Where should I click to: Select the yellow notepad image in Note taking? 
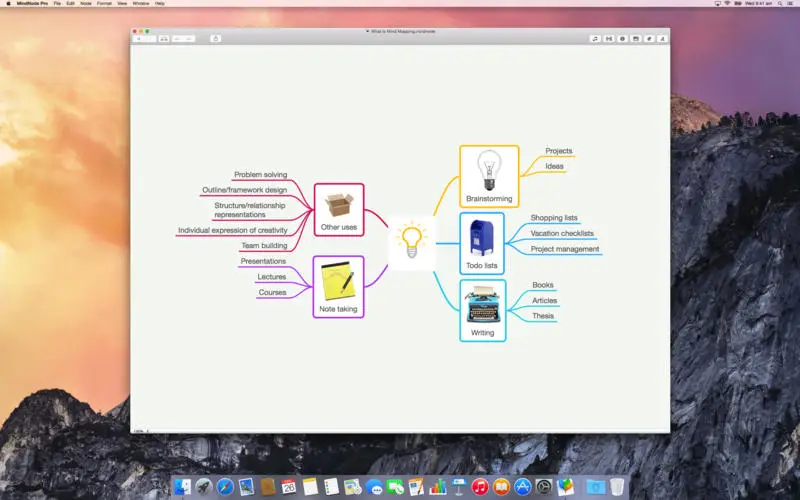[338, 281]
